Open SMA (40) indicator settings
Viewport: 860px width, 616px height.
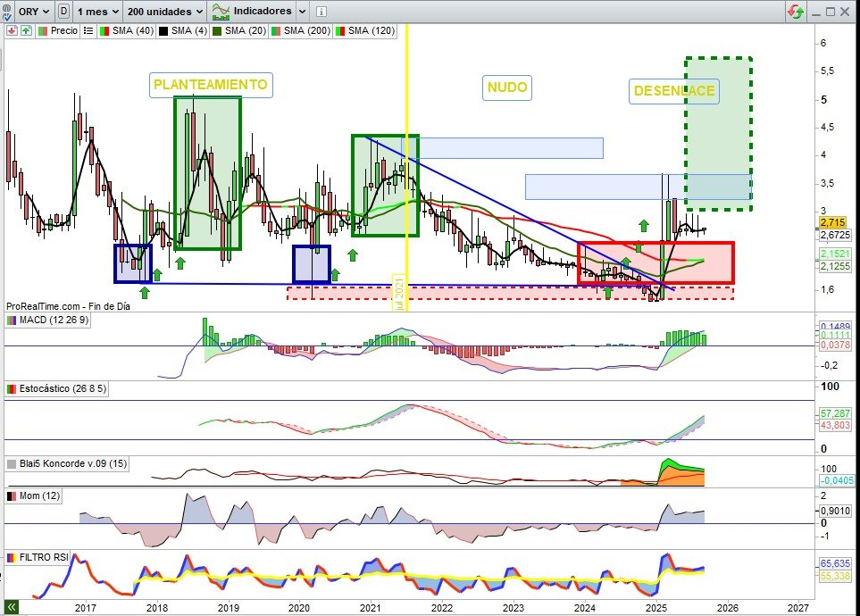127,30
